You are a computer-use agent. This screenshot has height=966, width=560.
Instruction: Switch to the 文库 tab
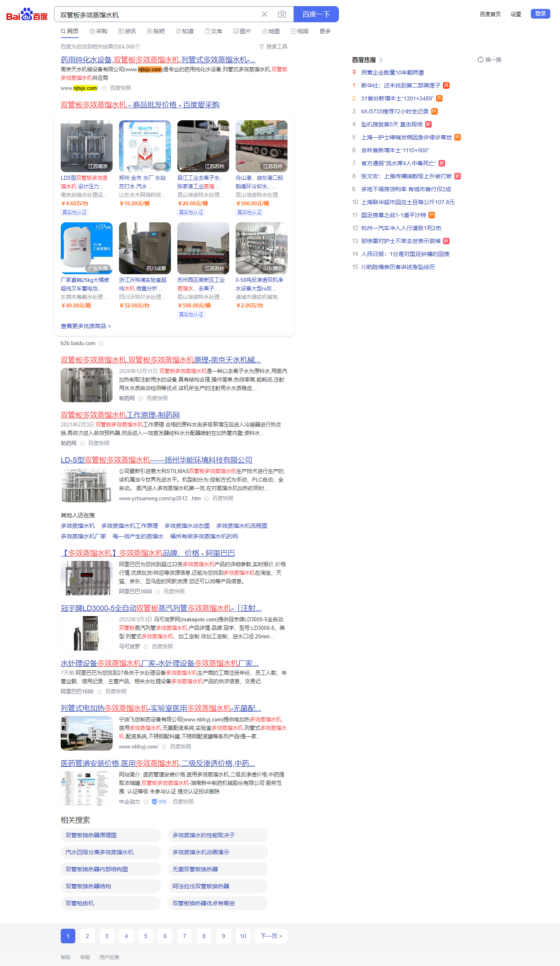click(213, 31)
